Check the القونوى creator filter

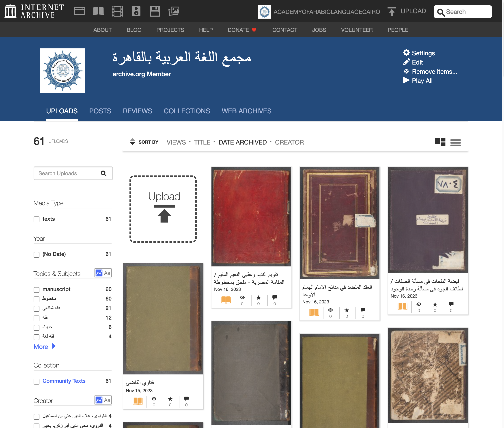tap(36, 417)
